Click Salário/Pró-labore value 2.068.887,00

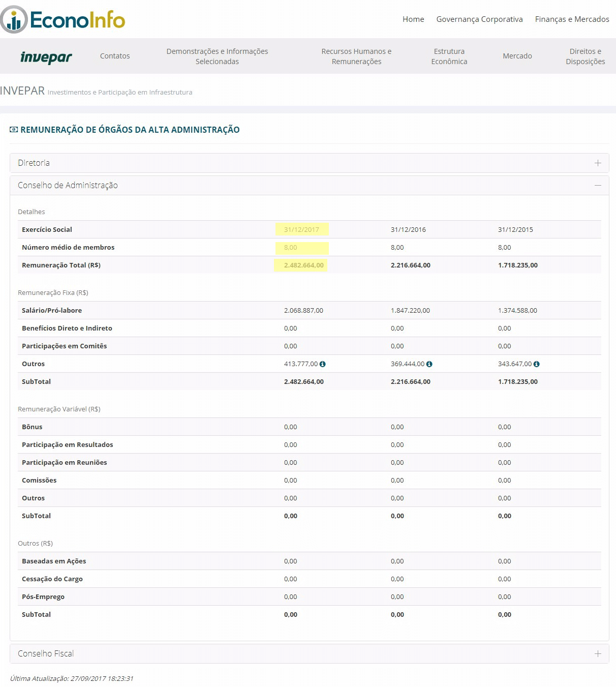(x=303, y=311)
